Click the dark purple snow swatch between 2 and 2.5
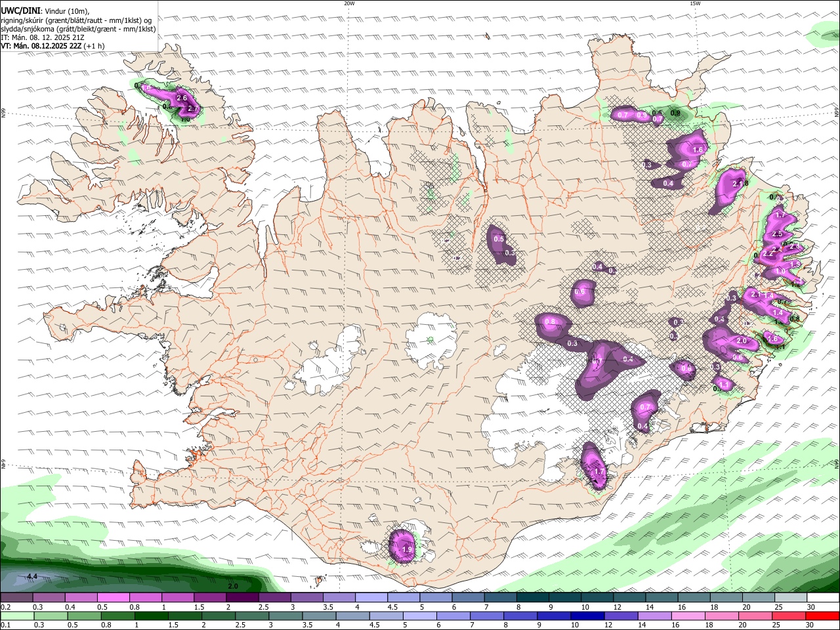 [x=242, y=598]
